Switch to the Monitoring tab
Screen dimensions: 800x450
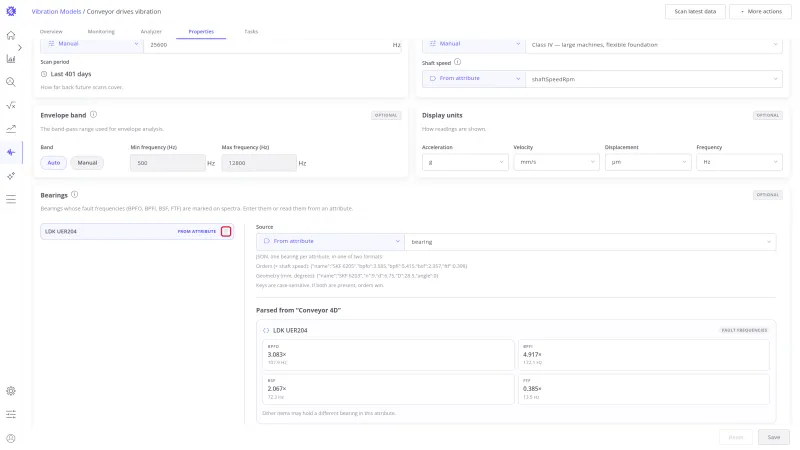point(101,32)
